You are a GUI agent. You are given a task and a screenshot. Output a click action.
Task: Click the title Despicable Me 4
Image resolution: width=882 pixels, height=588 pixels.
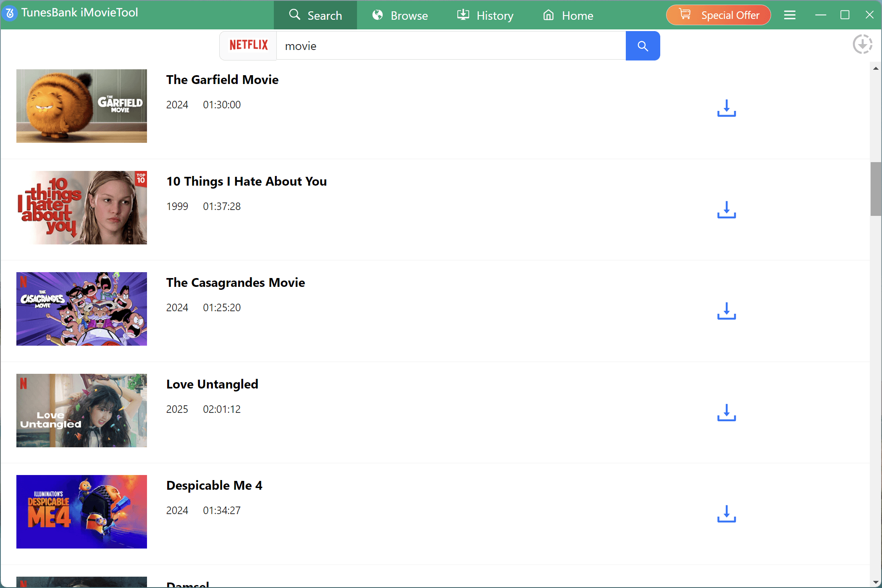[x=214, y=485]
